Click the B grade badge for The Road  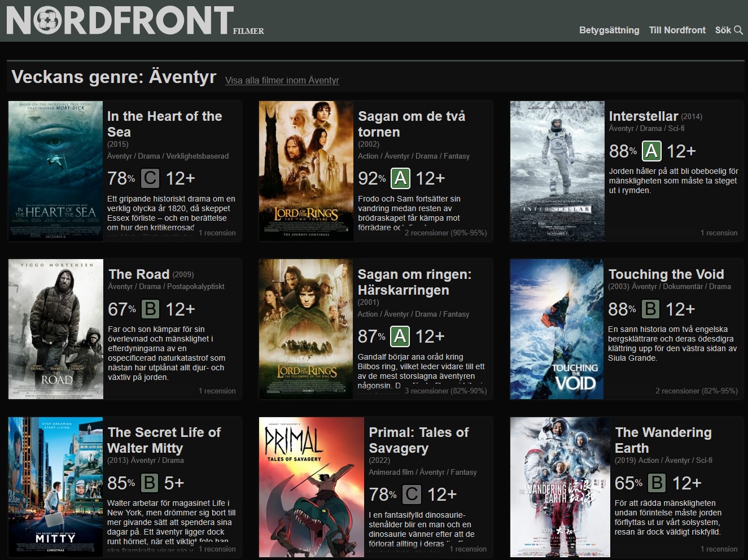coord(150,309)
